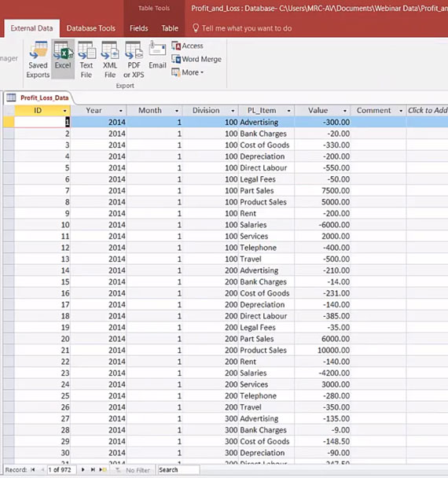This screenshot has height=478, width=448.
Task: Switch to the Database Tools tab
Action: coord(91,28)
